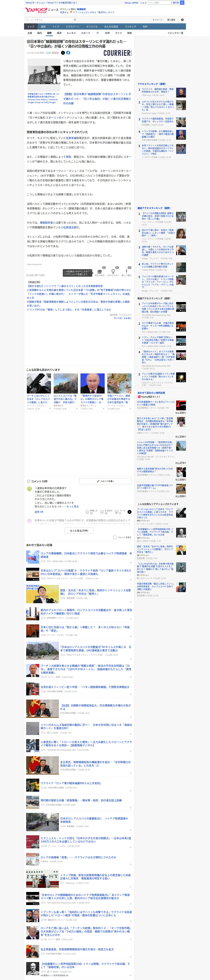210x980 pixels.
Task: Click the comment count icon near the article date
Action: 48,53
